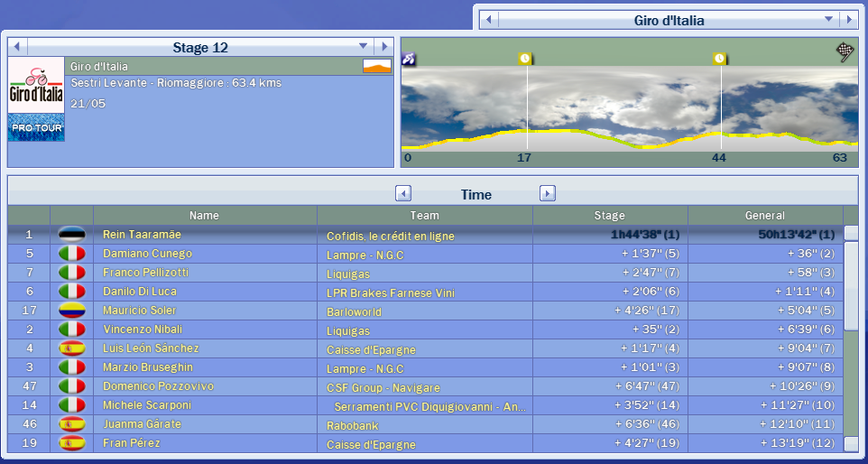Show previous classification before Time
Screen dimensions: 868x464
coord(404,193)
